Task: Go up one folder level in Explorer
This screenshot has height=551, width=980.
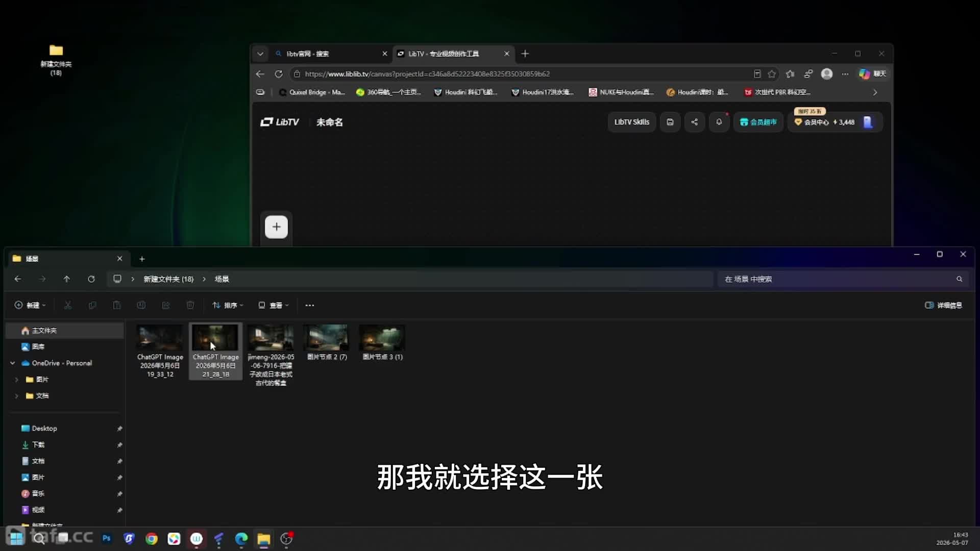Action: pyautogui.click(x=66, y=279)
